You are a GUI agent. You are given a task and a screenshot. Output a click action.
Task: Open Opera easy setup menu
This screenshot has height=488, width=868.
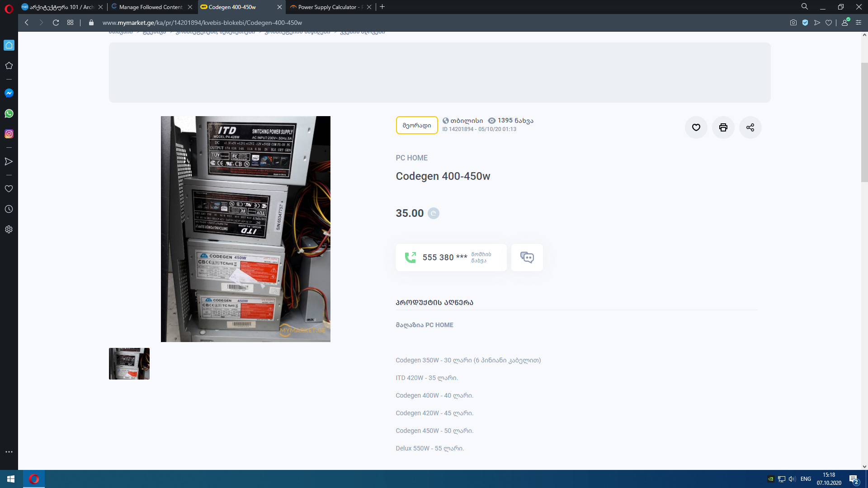(859, 23)
